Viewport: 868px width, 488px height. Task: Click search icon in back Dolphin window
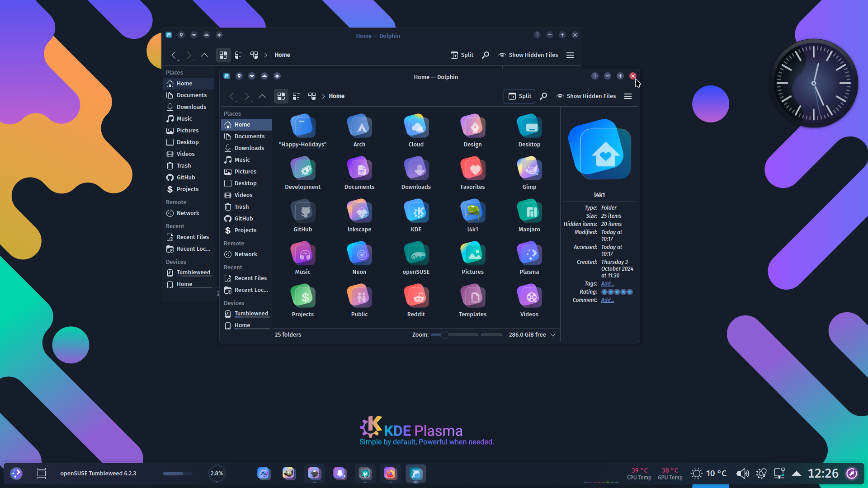(x=486, y=55)
